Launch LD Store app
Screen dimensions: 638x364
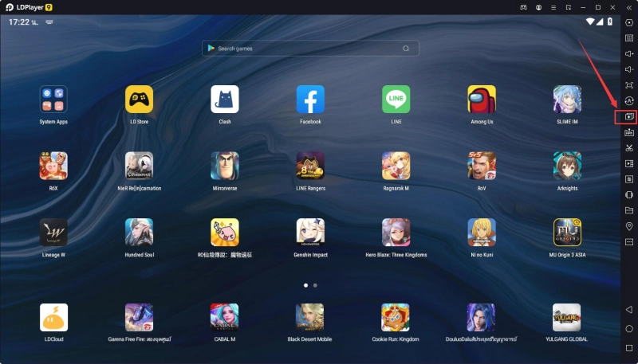tap(139, 99)
